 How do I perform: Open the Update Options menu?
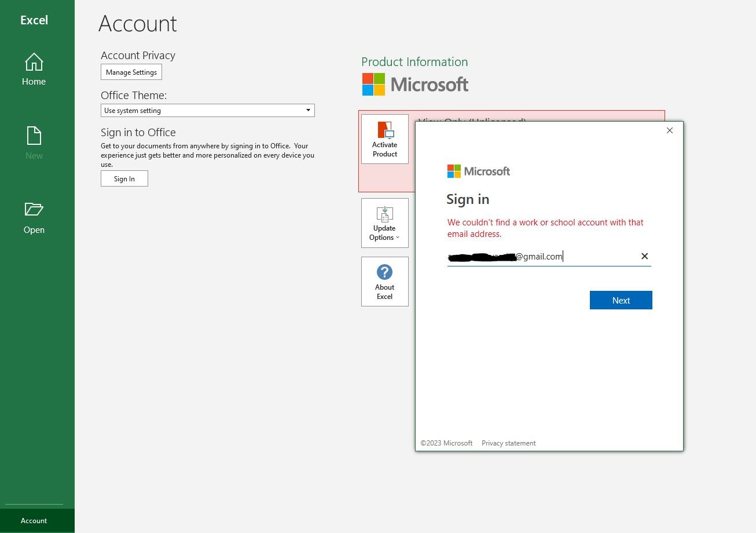click(x=385, y=223)
